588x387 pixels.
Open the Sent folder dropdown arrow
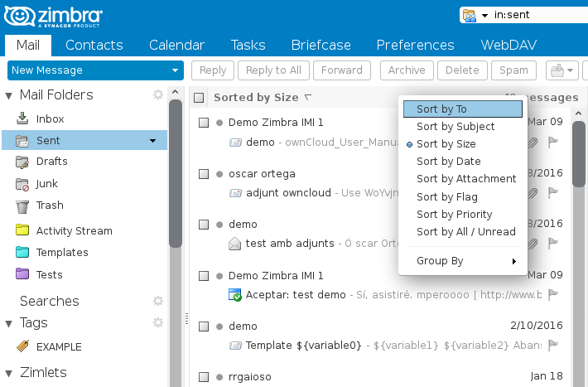(152, 141)
